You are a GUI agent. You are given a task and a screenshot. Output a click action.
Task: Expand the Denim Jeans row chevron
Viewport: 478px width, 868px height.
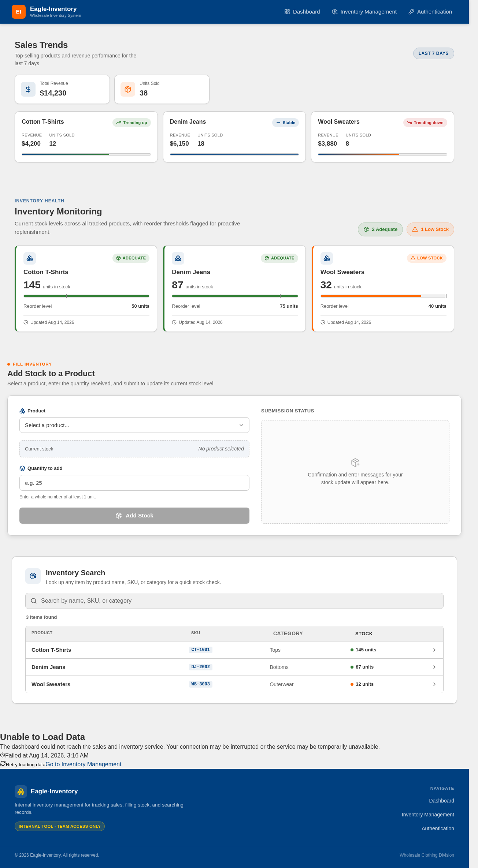tap(434, 667)
